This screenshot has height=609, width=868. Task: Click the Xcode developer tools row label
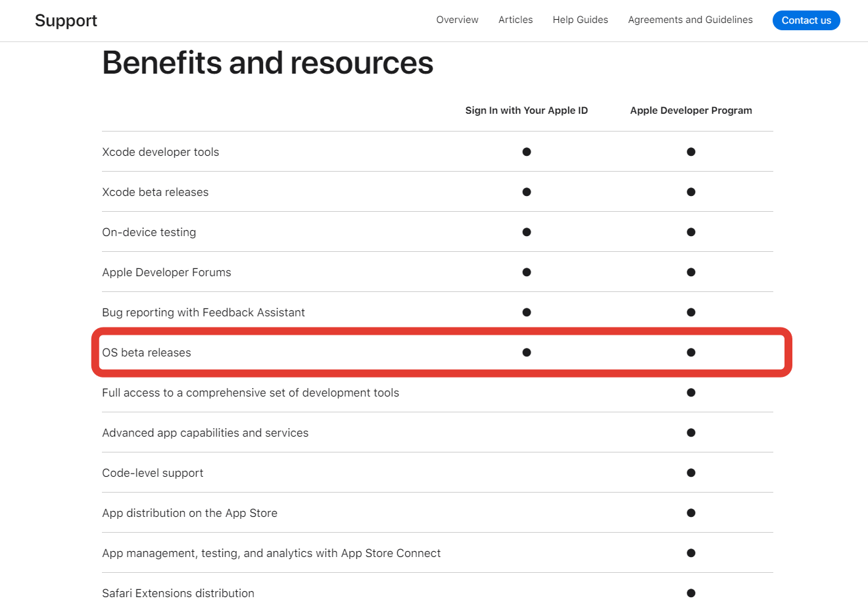pyautogui.click(x=160, y=152)
